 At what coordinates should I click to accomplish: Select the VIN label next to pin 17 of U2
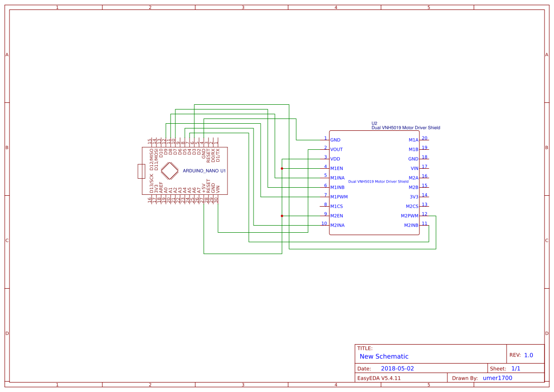[415, 169]
